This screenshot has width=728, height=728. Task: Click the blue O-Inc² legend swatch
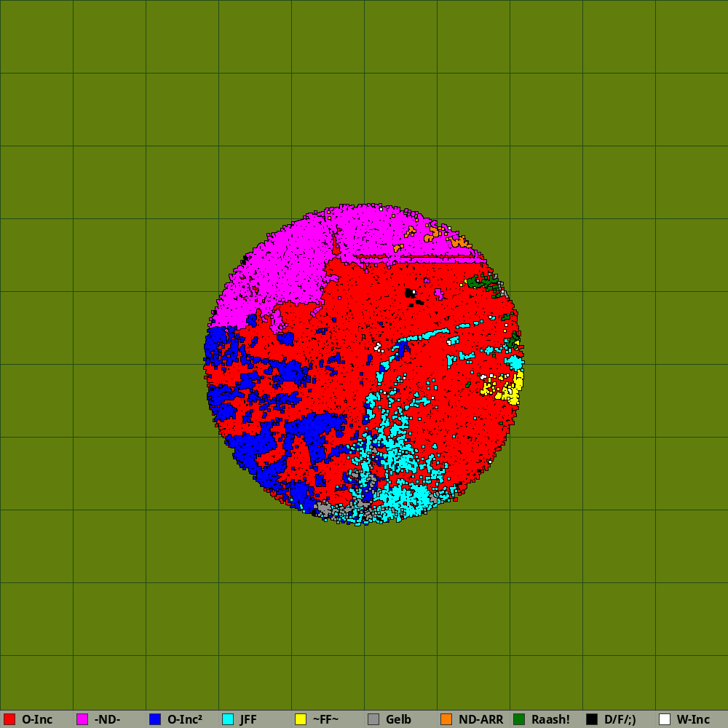[155, 719]
